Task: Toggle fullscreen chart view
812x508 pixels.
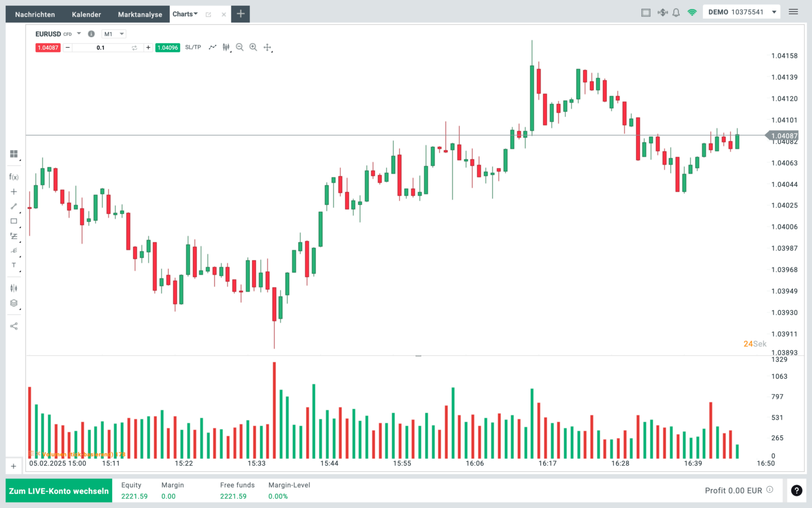Action: tap(645, 12)
